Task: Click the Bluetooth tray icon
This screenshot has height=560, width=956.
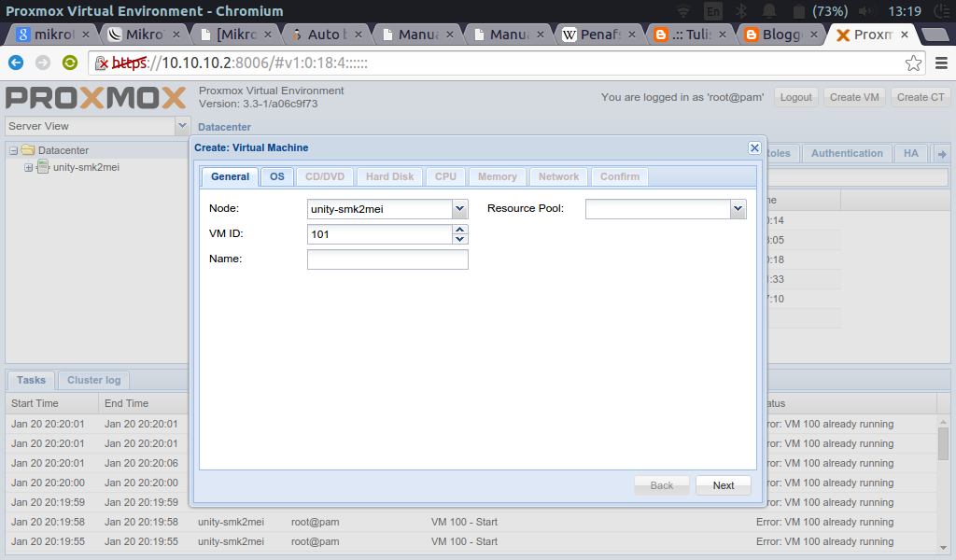Action: pyautogui.click(x=740, y=11)
